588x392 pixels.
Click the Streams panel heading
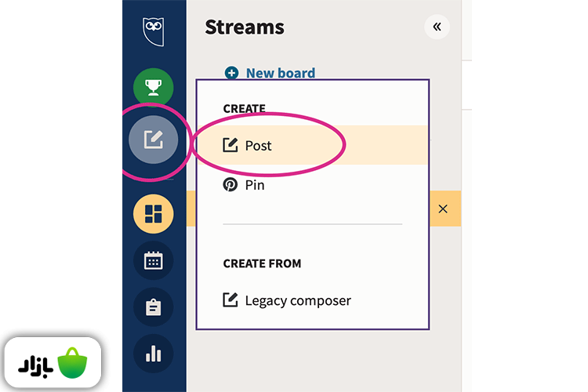(244, 27)
